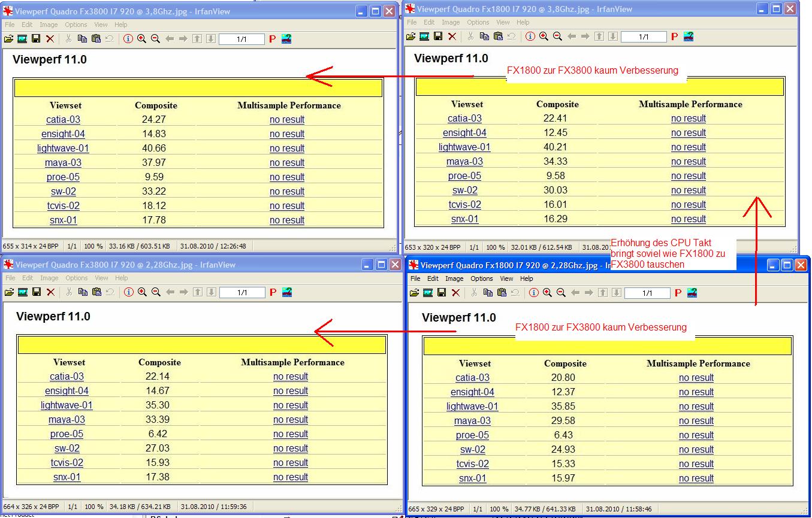
Task: Click Save icon in Fx1800 2,28Ghz window
Action: click(x=442, y=293)
